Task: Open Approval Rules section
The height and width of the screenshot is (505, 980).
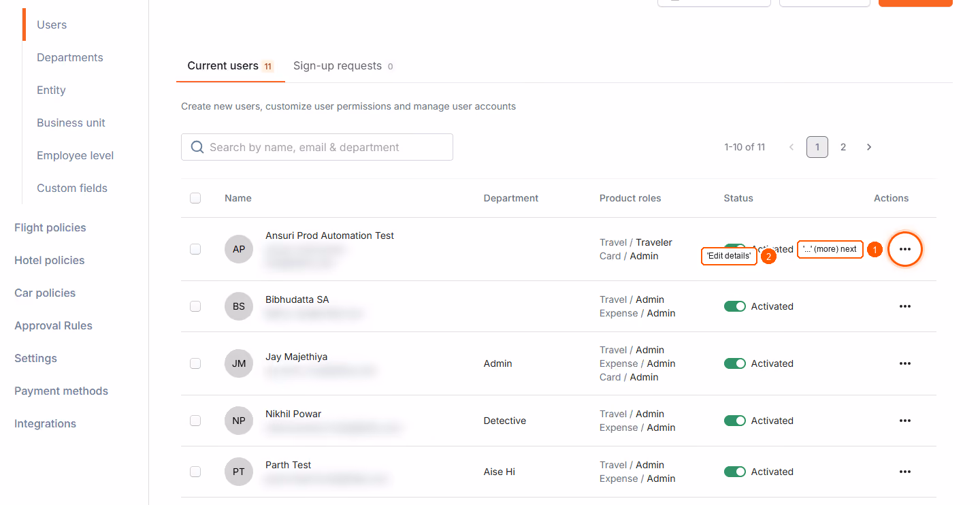Action: coord(53,325)
